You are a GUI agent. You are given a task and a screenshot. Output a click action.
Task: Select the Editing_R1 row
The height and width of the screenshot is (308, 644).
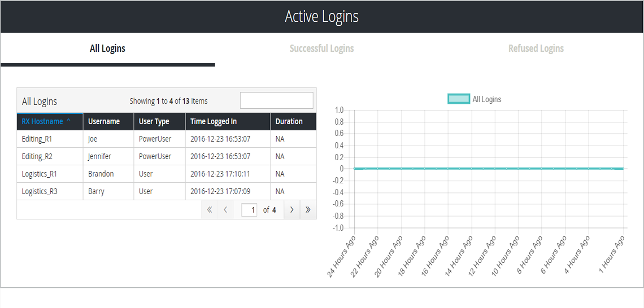[37, 139]
